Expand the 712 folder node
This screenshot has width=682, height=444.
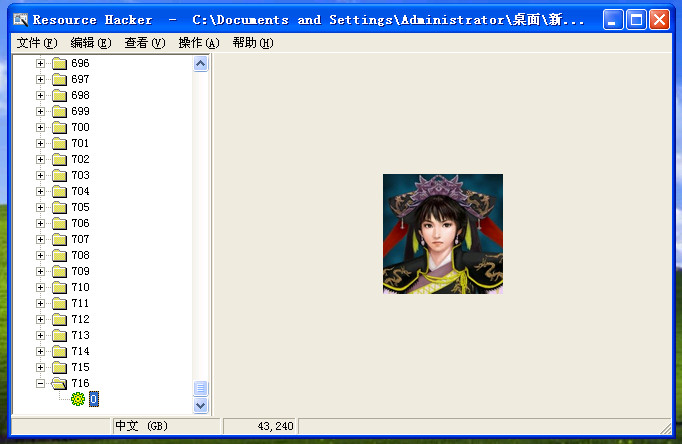coord(40,320)
